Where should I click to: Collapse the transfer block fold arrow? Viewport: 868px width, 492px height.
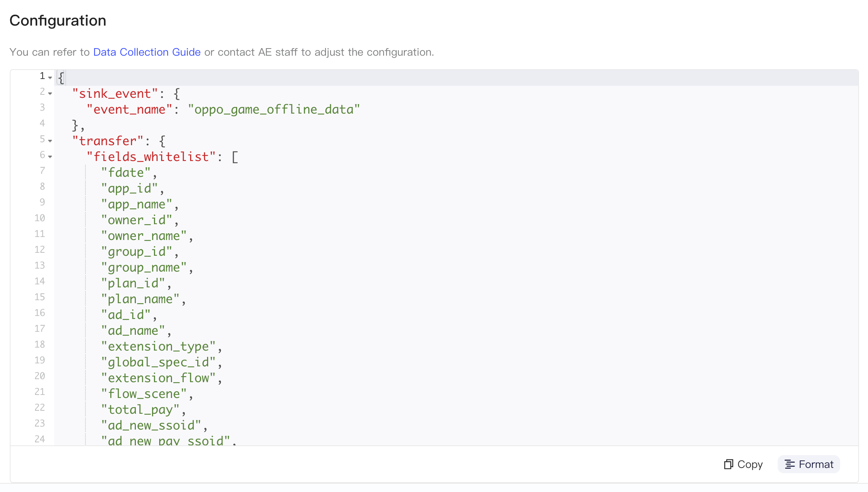(x=50, y=141)
